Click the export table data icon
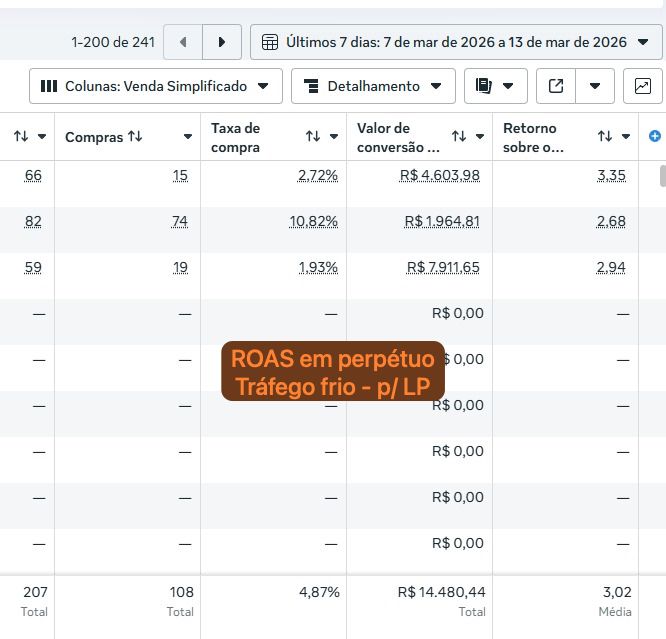 tap(556, 86)
